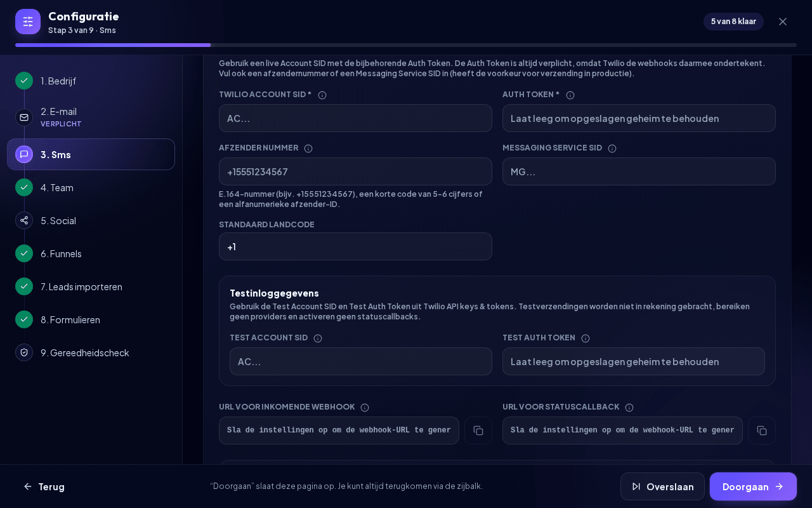Open step 6. Funnels

coord(91,253)
